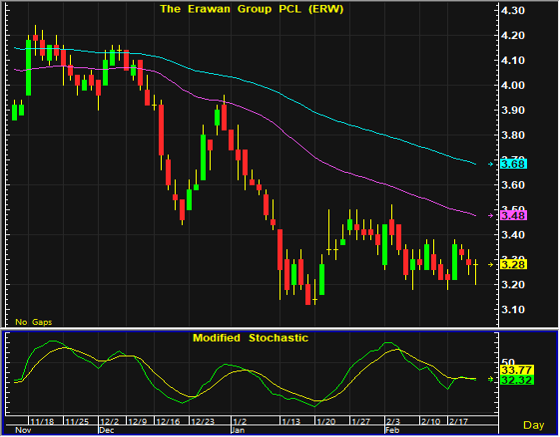
Task: Click the magenta arrow marker beside 3.48
Action: (x=491, y=216)
